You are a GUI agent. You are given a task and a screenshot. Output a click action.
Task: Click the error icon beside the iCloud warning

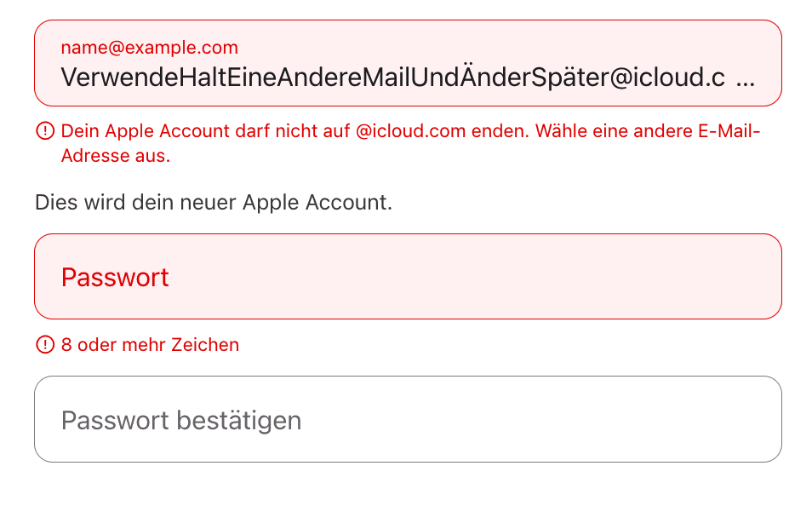tap(44, 131)
